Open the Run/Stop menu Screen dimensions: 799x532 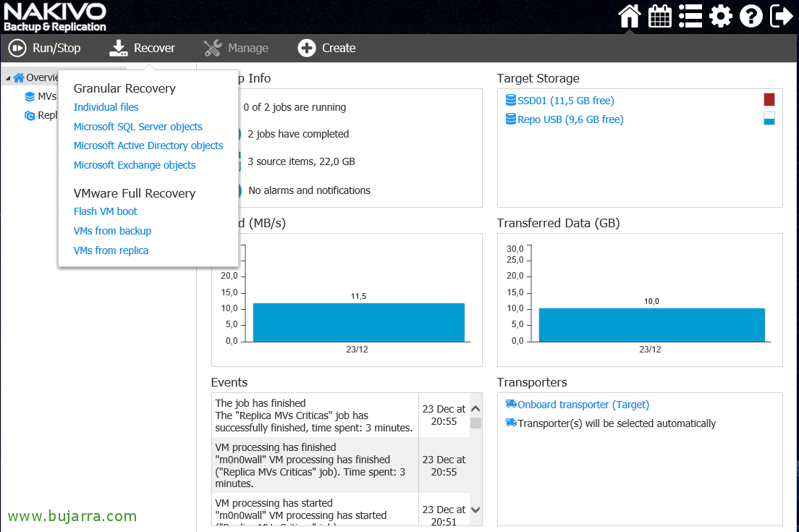tap(45, 48)
